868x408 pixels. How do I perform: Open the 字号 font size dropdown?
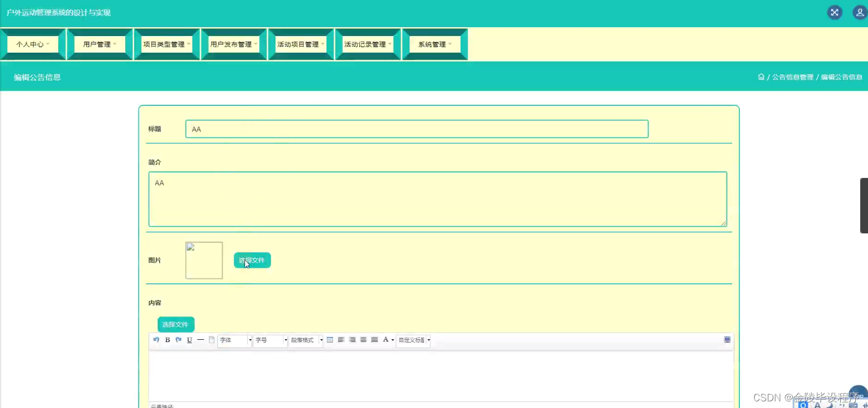(x=269, y=340)
